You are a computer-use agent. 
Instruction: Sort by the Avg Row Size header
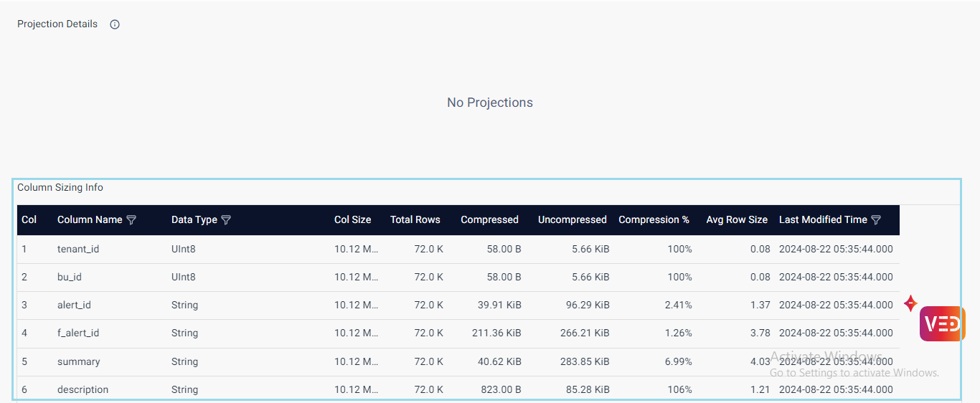coord(736,220)
